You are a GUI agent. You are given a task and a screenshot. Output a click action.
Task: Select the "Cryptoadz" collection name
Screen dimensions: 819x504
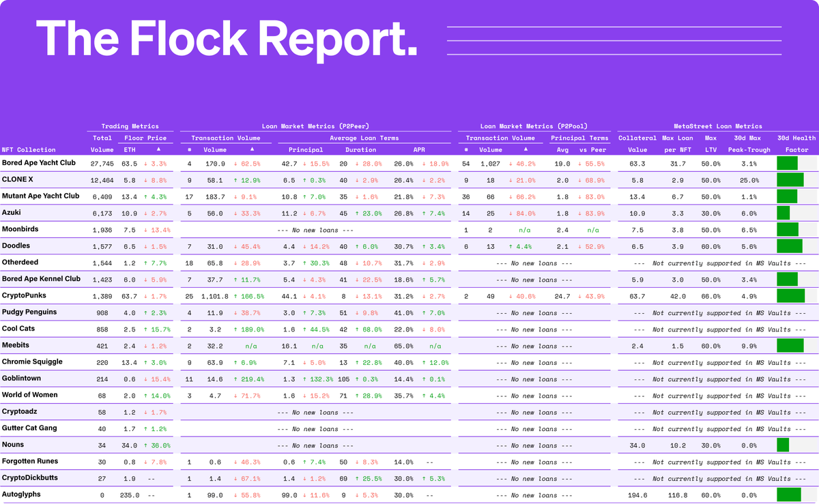19,411
